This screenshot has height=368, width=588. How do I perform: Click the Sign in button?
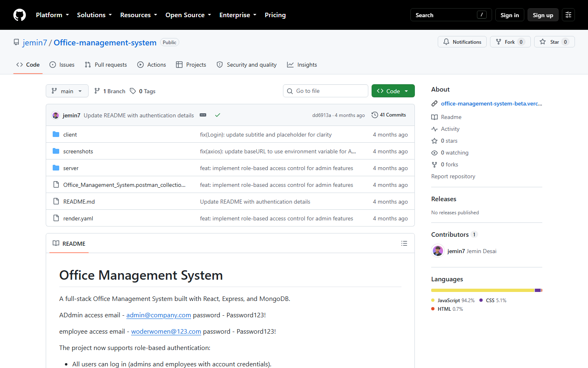point(510,15)
